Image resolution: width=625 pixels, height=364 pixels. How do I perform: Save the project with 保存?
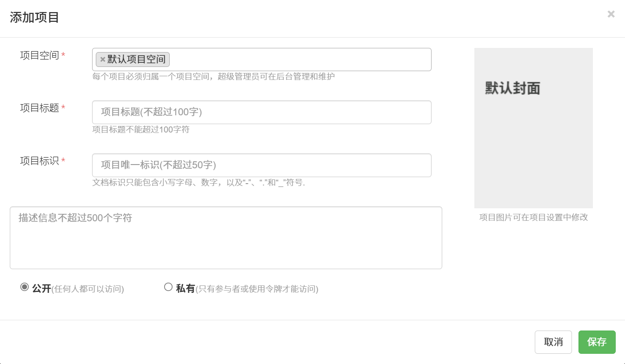point(597,342)
